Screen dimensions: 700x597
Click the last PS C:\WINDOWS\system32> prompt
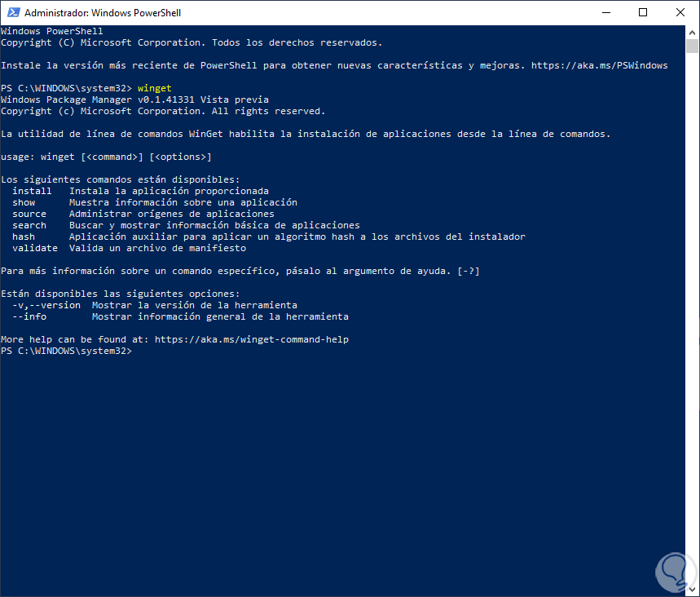(67, 352)
